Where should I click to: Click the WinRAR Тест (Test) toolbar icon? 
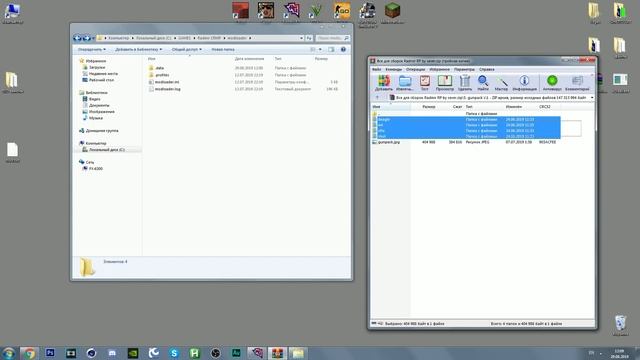pos(424,83)
